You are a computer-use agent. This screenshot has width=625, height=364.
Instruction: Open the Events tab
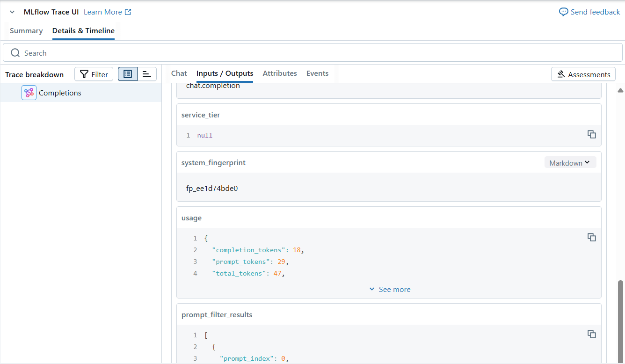[317, 73]
